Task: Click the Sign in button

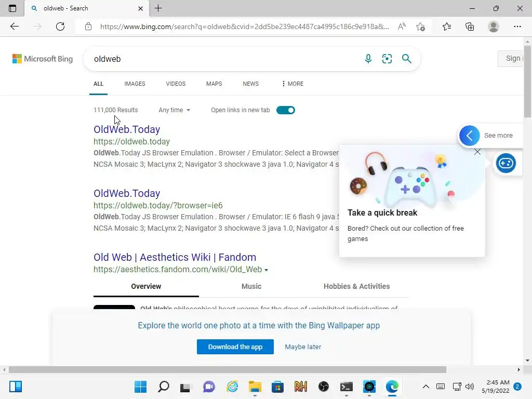Action: (511, 58)
